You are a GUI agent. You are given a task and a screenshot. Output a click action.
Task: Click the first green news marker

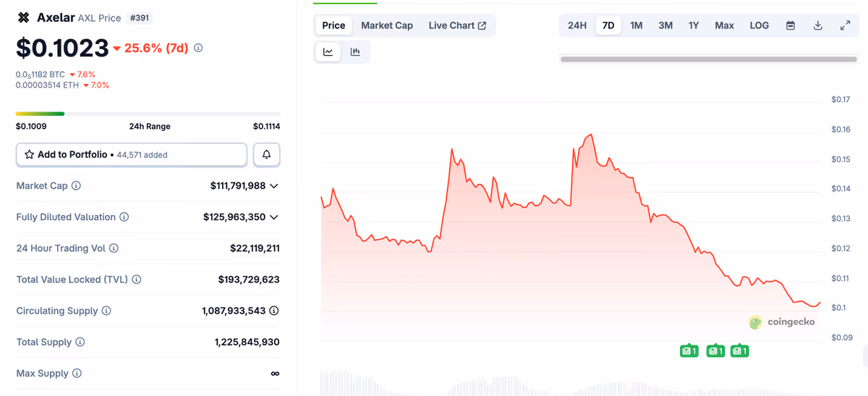689,351
